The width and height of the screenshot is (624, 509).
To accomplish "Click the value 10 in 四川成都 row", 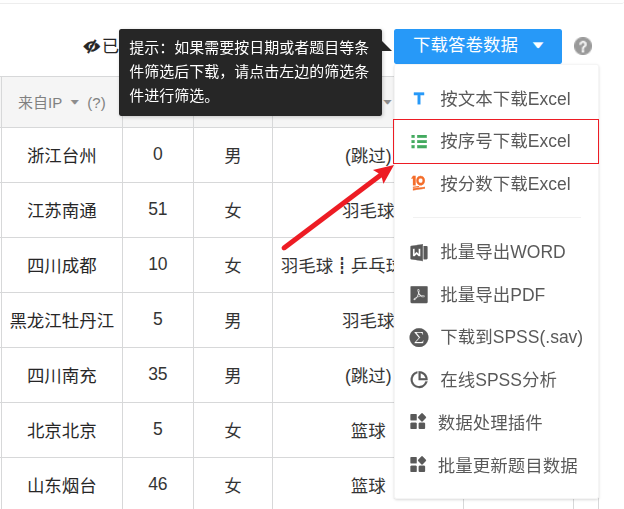I will (x=158, y=264).
